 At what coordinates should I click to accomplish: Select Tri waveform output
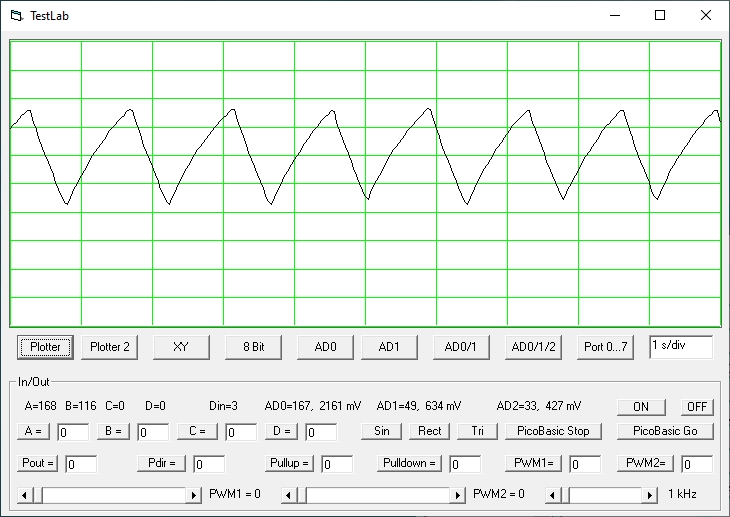pos(476,431)
